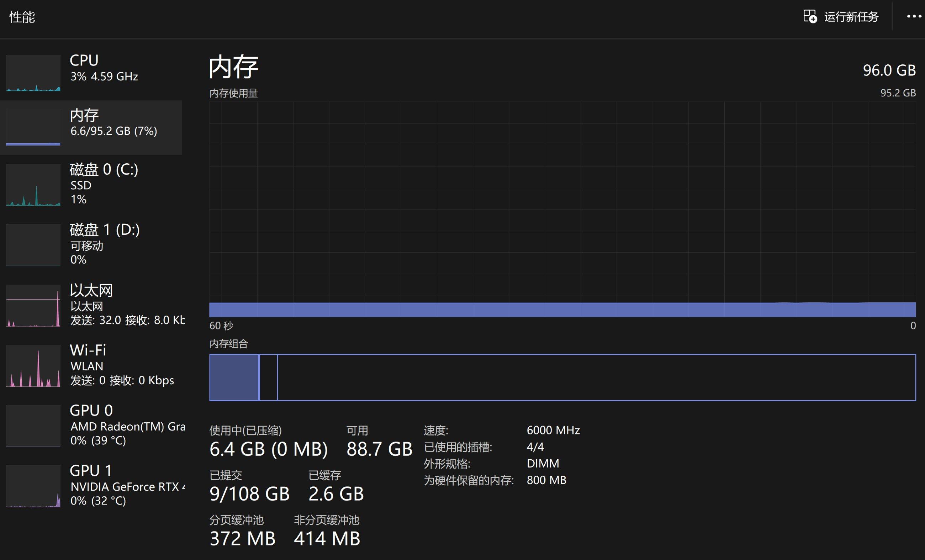Image resolution: width=925 pixels, height=560 pixels.
Task: Click the Wi-Fi mini graph thumbnail
Action: pyautogui.click(x=33, y=366)
